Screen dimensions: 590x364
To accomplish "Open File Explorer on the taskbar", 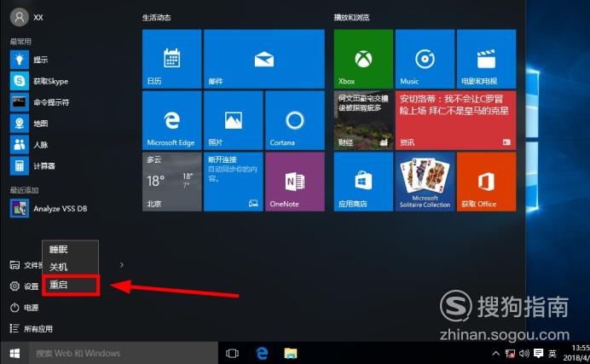I will [x=291, y=353].
